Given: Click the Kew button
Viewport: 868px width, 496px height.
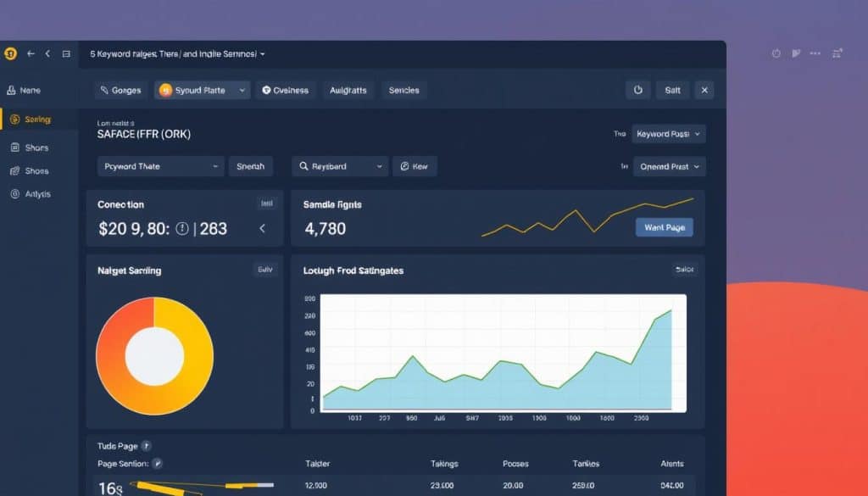Looking at the screenshot, I should 415,167.
